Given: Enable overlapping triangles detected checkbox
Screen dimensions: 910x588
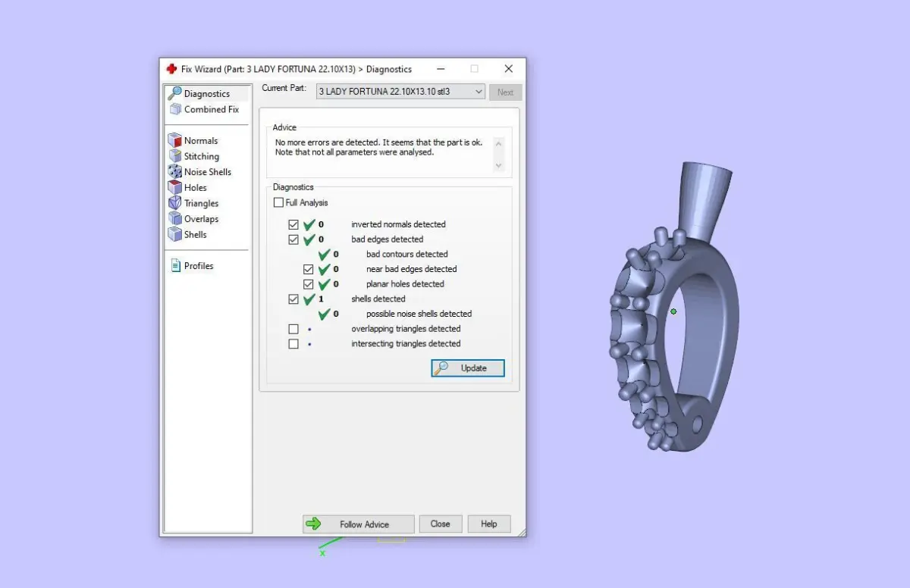Looking at the screenshot, I should pyautogui.click(x=293, y=329).
